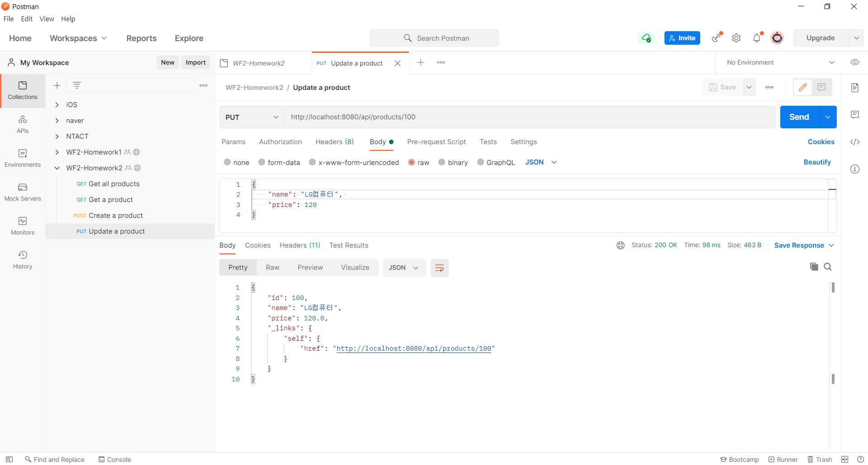
Task: Search within the response body
Action: coord(828,267)
